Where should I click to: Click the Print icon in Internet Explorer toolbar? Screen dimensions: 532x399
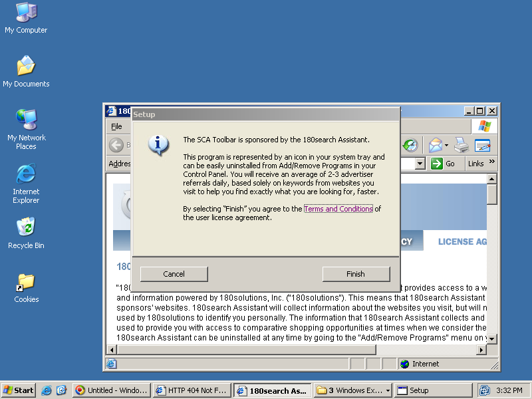coord(462,146)
